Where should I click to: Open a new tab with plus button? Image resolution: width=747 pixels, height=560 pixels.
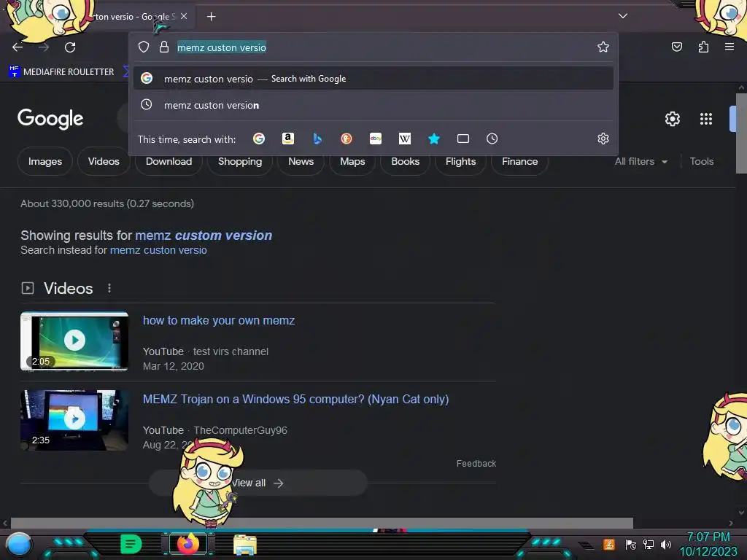pyautogui.click(x=211, y=17)
